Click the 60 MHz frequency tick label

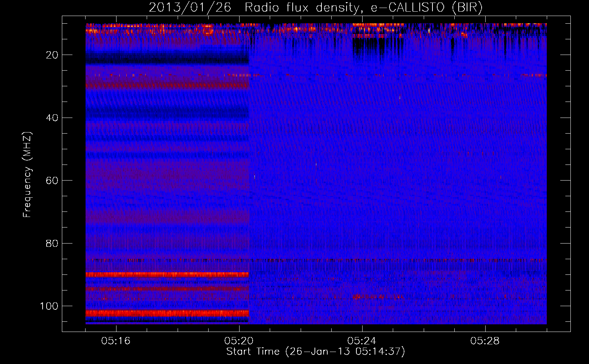tap(52, 181)
